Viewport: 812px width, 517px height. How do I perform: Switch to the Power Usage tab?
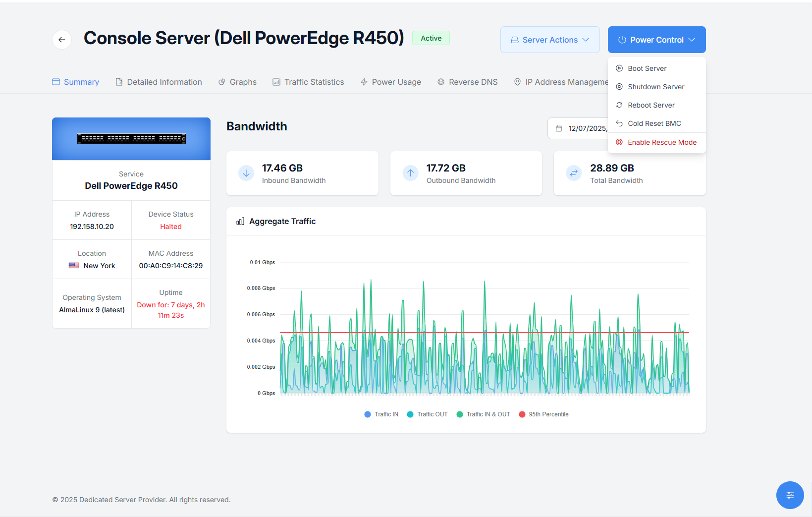391,82
